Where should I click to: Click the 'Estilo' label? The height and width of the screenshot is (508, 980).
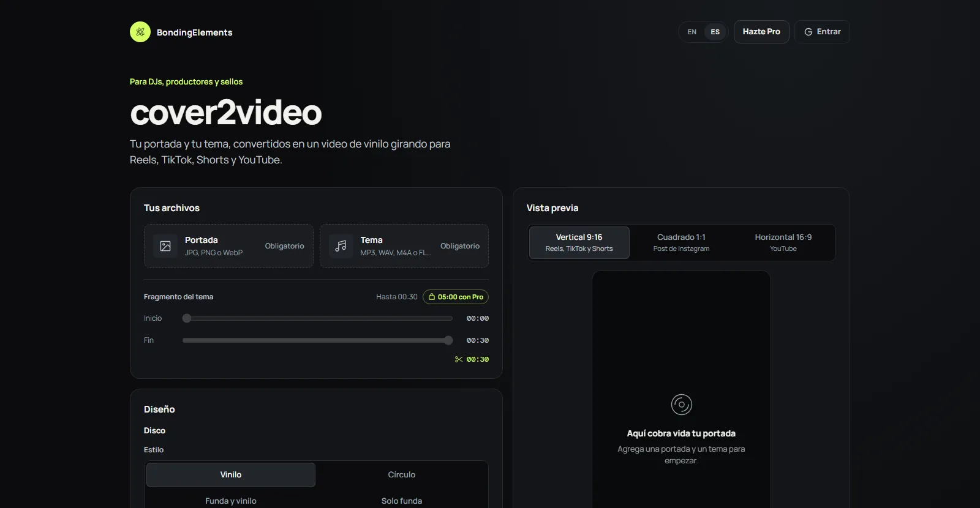(x=154, y=450)
